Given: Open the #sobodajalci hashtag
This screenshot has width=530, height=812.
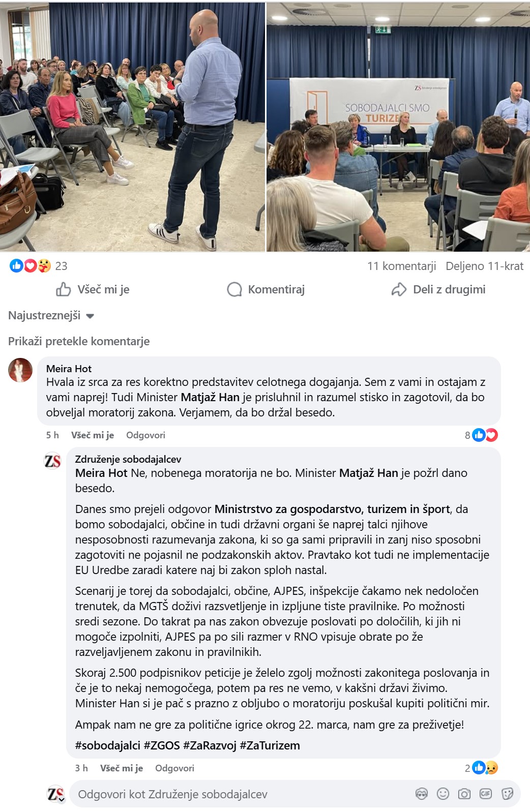Looking at the screenshot, I should tap(108, 745).
